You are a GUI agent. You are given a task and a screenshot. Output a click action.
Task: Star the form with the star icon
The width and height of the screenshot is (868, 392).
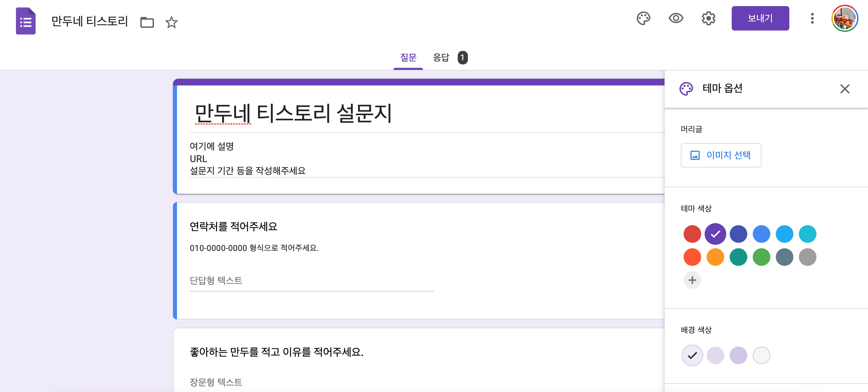[171, 23]
